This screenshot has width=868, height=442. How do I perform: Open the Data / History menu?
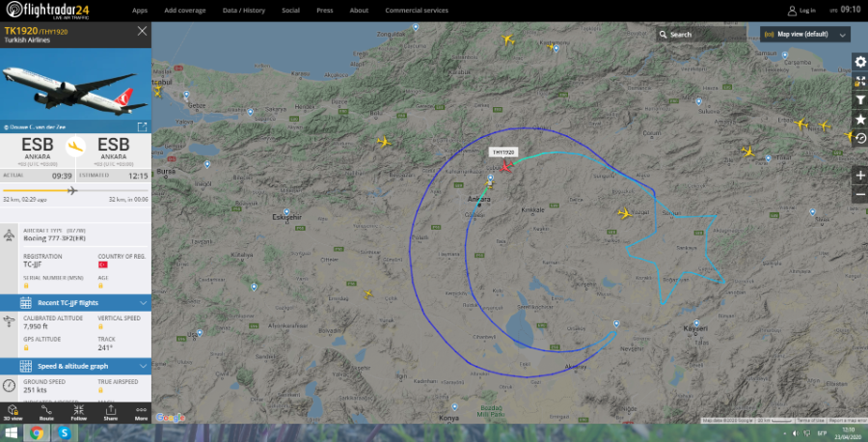tap(244, 11)
